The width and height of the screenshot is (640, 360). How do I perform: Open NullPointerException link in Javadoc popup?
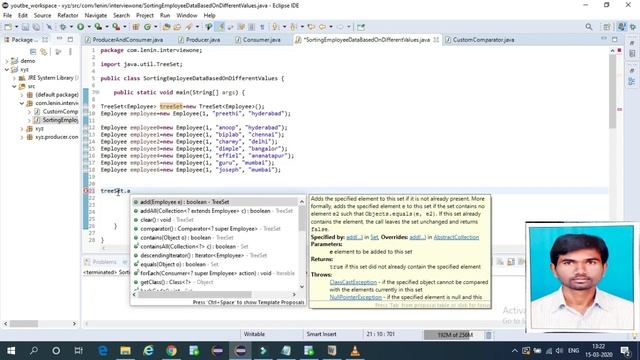click(356, 297)
